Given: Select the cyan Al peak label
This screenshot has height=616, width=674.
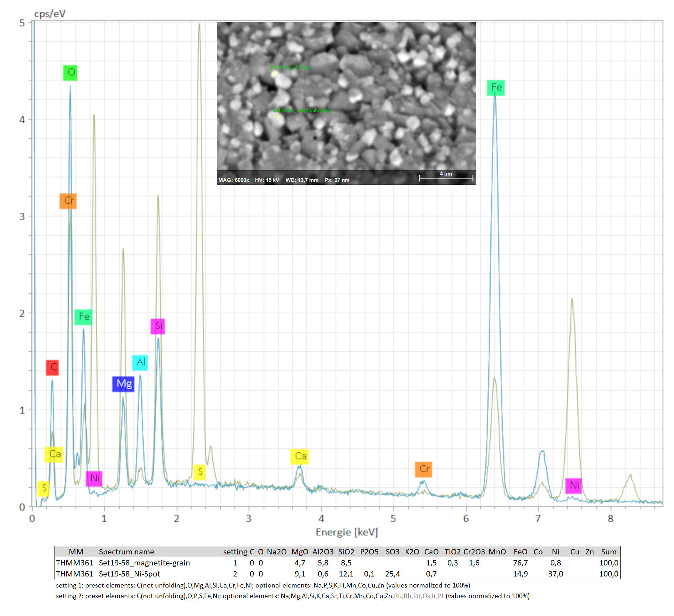Looking at the screenshot, I should [x=140, y=362].
